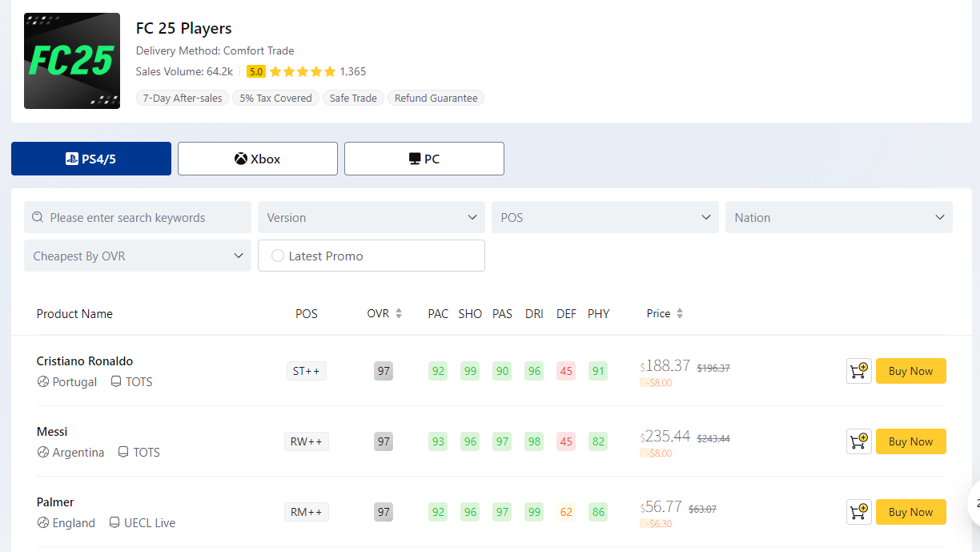Click the DEF column header
Image resolution: width=980 pixels, height=552 pixels.
click(566, 313)
